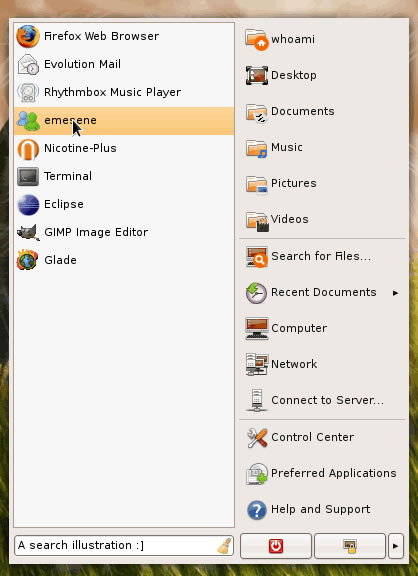Click the Documents place label
The width and height of the screenshot is (418, 576).
click(x=303, y=111)
